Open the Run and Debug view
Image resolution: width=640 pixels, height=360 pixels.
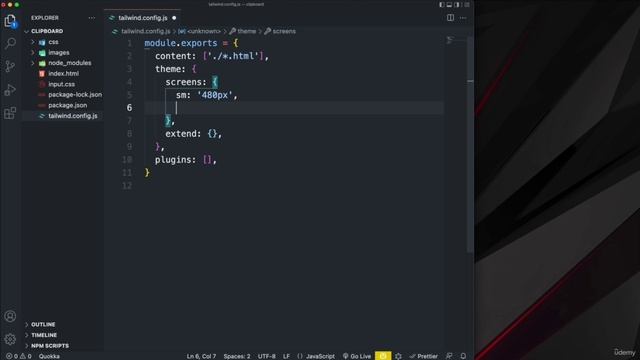[x=10, y=89]
